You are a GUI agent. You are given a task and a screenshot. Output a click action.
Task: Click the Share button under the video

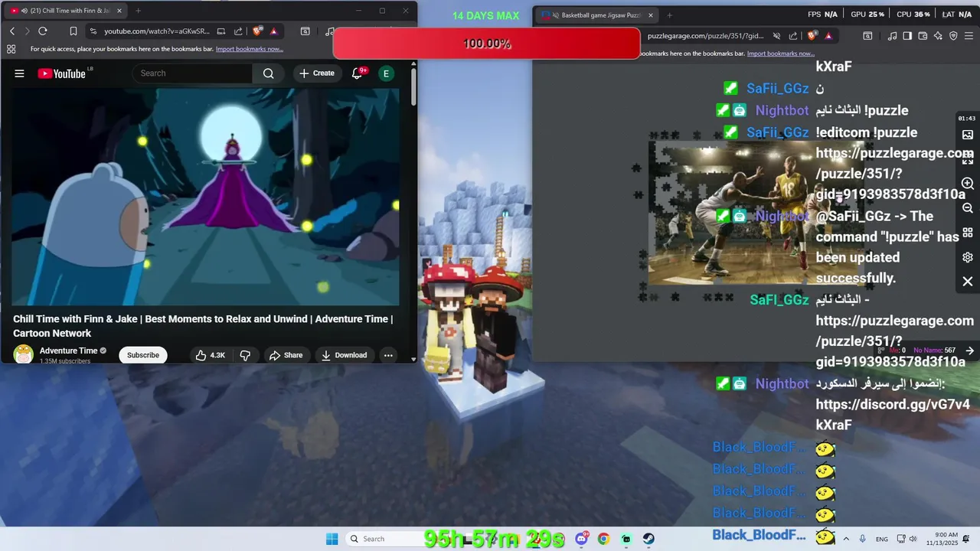[286, 355]
